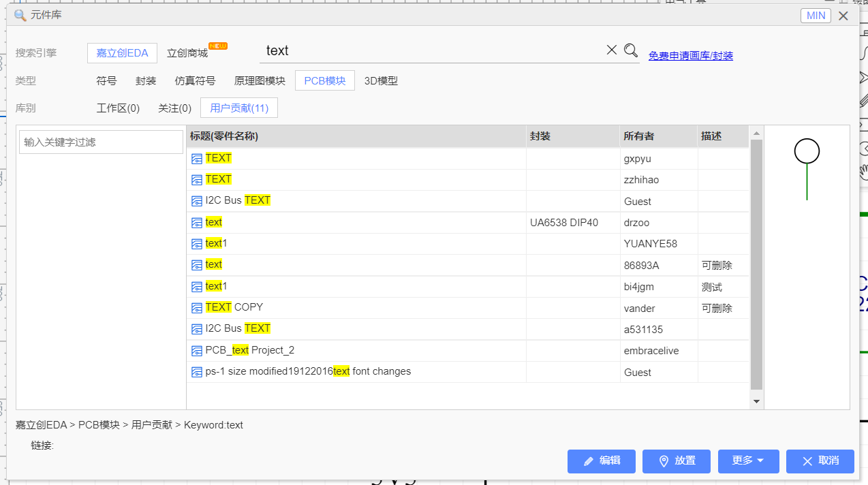
Task: Switch to the 3D模型 type tab
Action: [x=381, y=81]
